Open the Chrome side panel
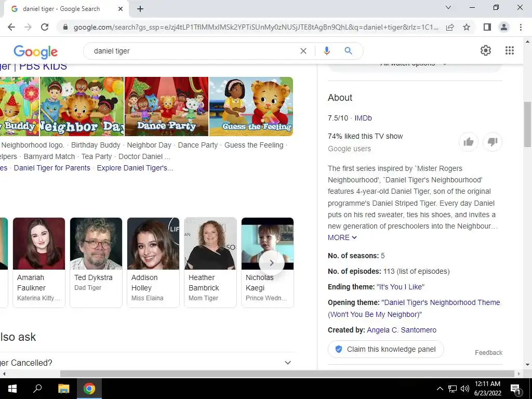 click(487, 27)
